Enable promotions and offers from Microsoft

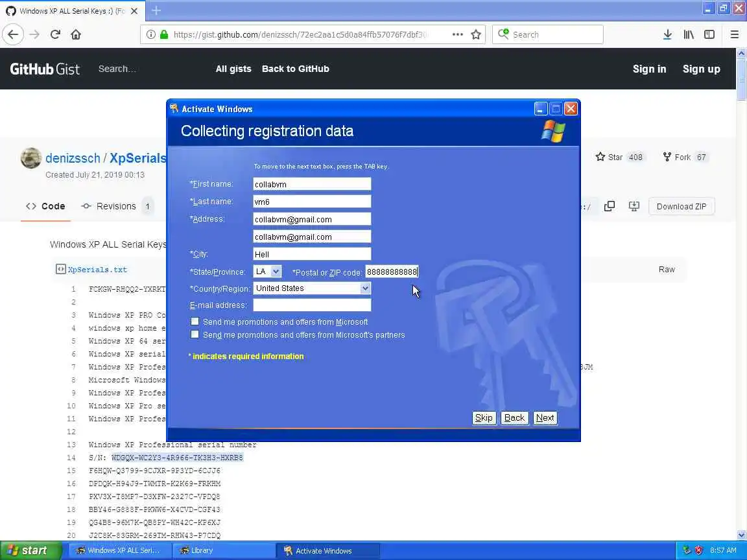point(195,321)
